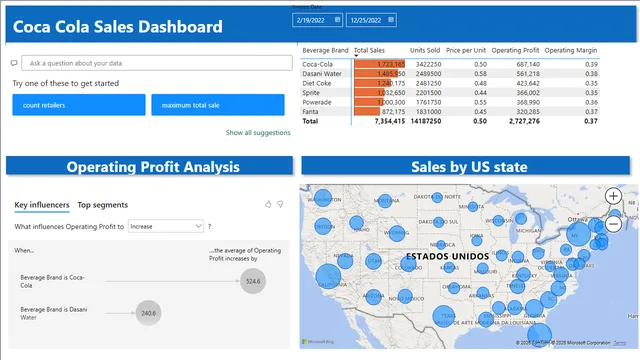Screen dimensions: 640x360
Task: Select the Powerade table row
Action: point(450,102)
